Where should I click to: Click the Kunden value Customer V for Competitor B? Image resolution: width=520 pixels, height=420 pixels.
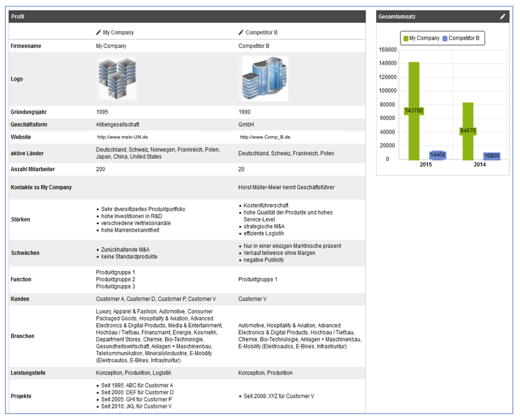click(252, 299)
